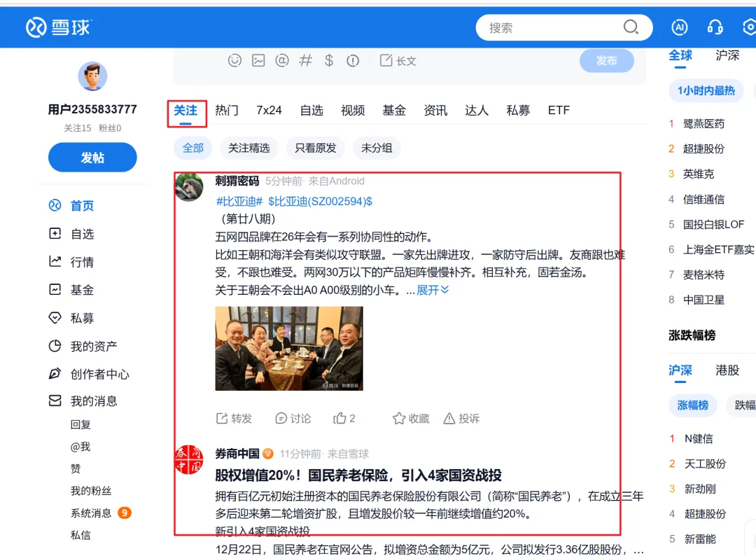Open the #比亚迪# topic link
Screen dimensions: 756x556
click(239, 202)
